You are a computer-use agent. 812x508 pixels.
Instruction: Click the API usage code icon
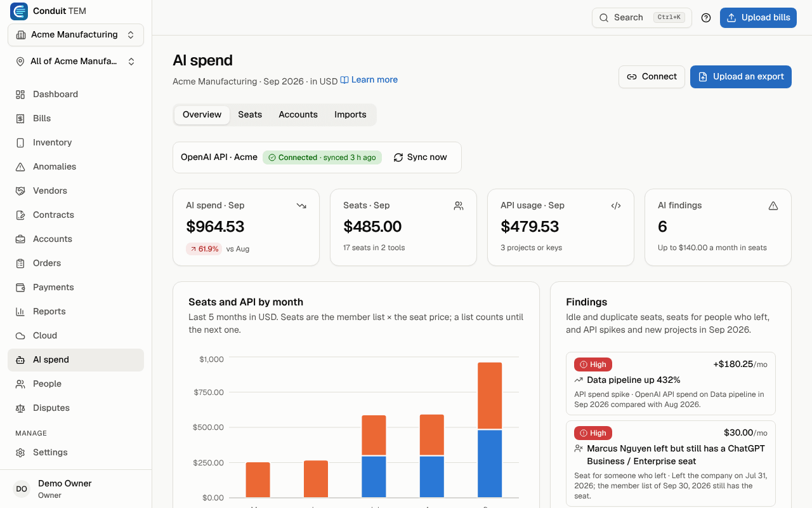click(x=616, y=206)
